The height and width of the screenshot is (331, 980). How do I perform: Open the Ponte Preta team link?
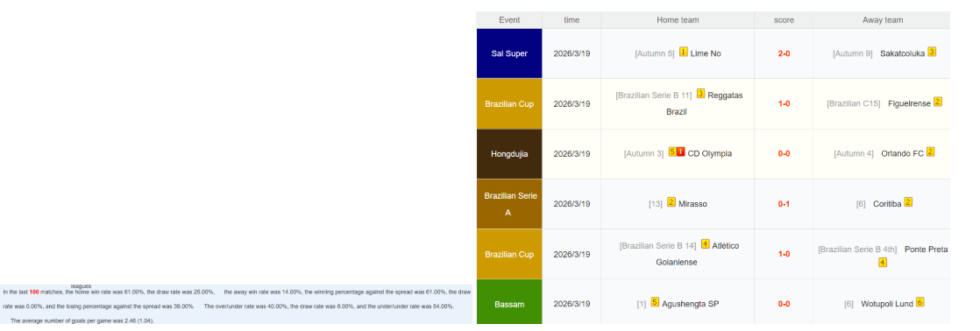(x=927, y=250)
